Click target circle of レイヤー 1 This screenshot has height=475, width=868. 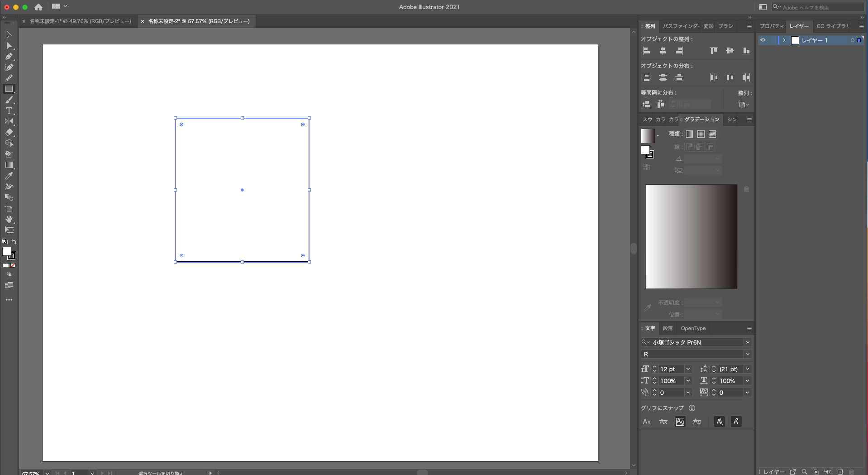[x=853, y=40]
